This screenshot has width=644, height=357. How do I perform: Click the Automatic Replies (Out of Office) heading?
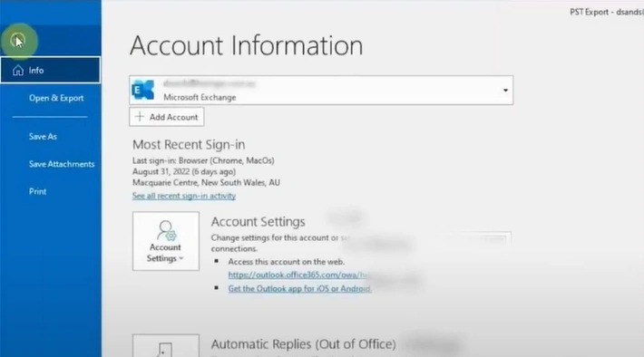point(304,344)
